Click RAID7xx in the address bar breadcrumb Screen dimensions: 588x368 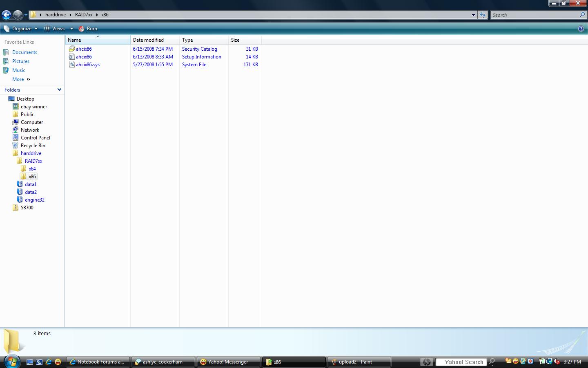[84, 15]
